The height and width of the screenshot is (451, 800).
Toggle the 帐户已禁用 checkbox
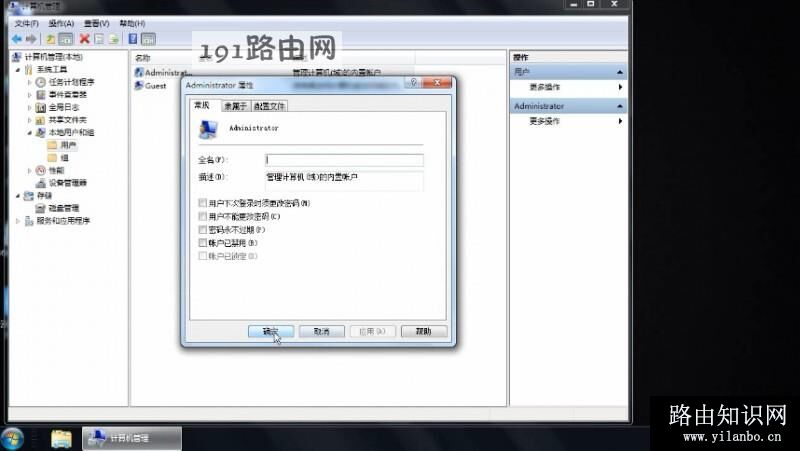pos(203,243)
